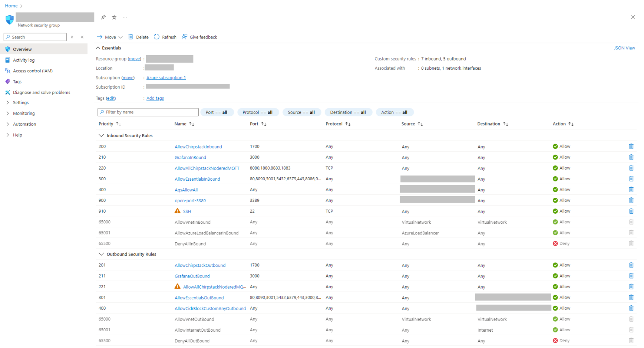This screenshot has height=348, width=644.
Task: Open the Overview page
Action: (x=44, y=49)
